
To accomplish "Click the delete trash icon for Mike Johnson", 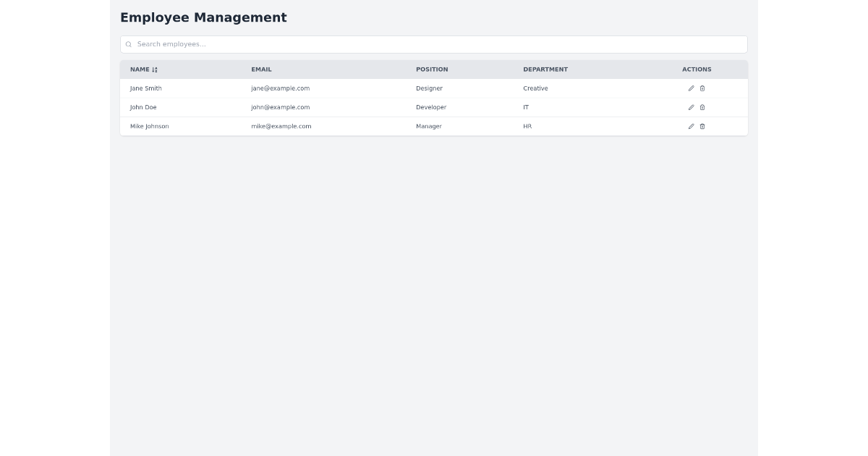I will click(x=702, y=126).
